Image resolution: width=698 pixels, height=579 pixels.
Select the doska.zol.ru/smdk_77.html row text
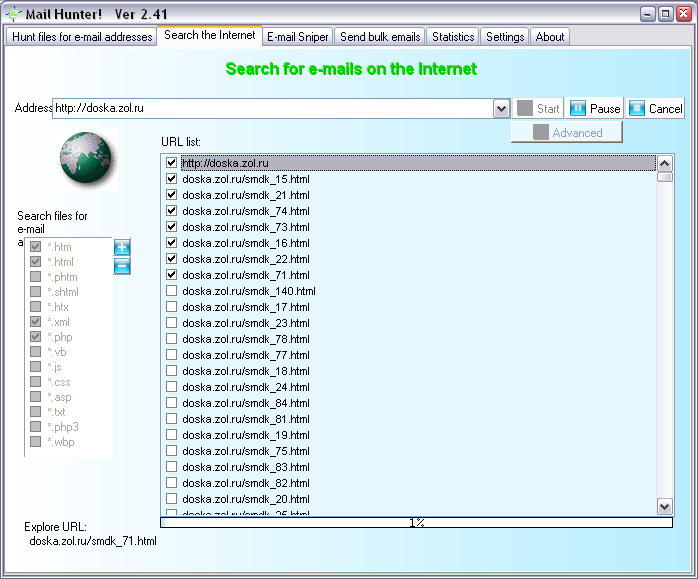(x=246, y=355)
